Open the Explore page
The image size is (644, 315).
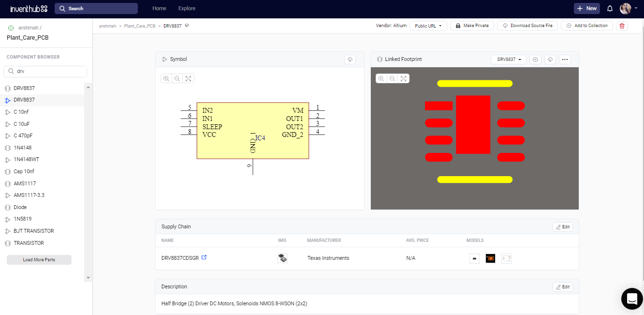pos(187,8)
